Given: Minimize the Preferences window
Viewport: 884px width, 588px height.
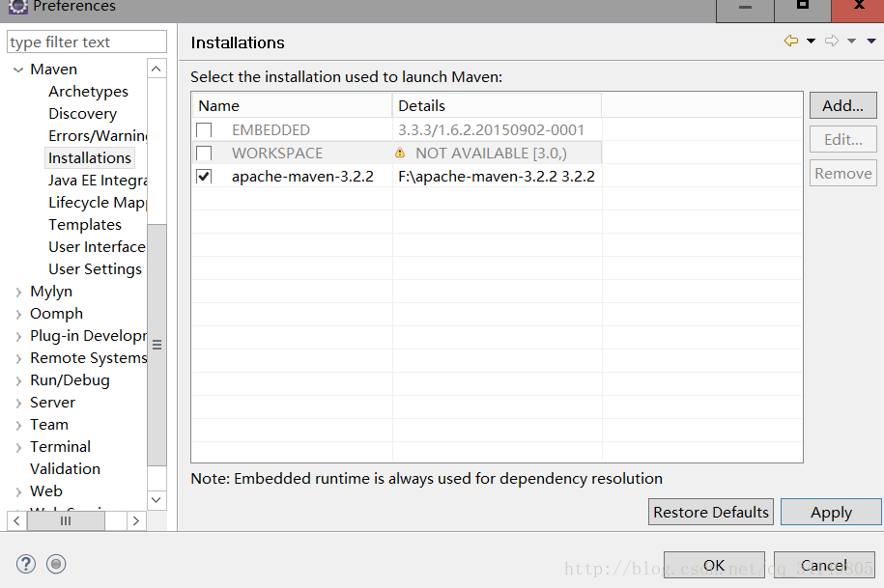Looking at the screenshot, I should click(x=745, y=8).
